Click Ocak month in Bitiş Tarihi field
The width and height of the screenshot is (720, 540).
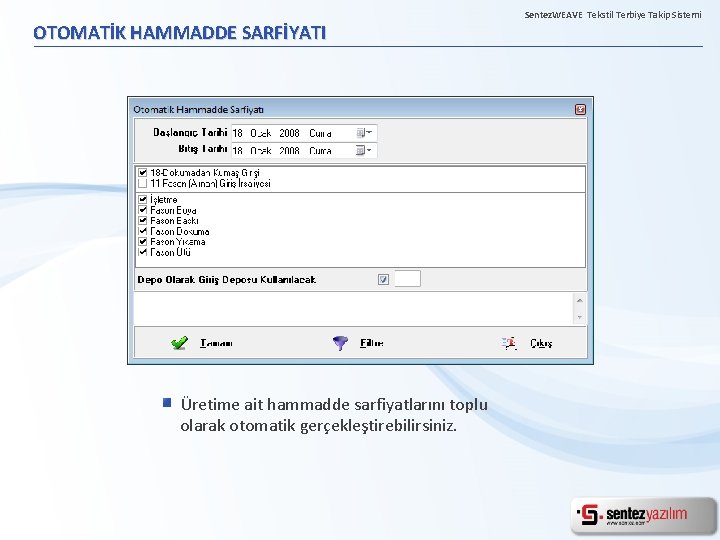pos(261,151)
